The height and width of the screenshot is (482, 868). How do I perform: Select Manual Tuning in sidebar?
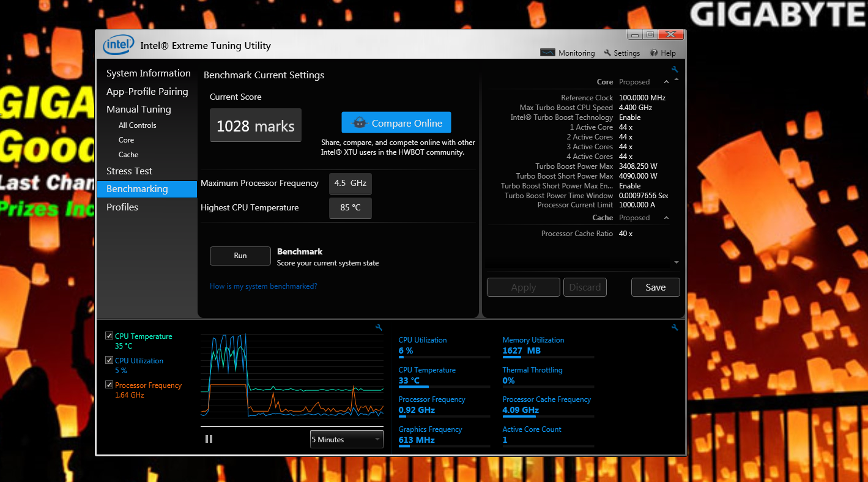point(139,109)
